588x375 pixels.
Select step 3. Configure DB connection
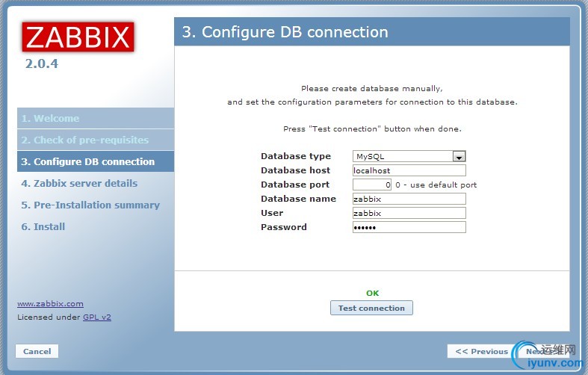pos(96,161)
